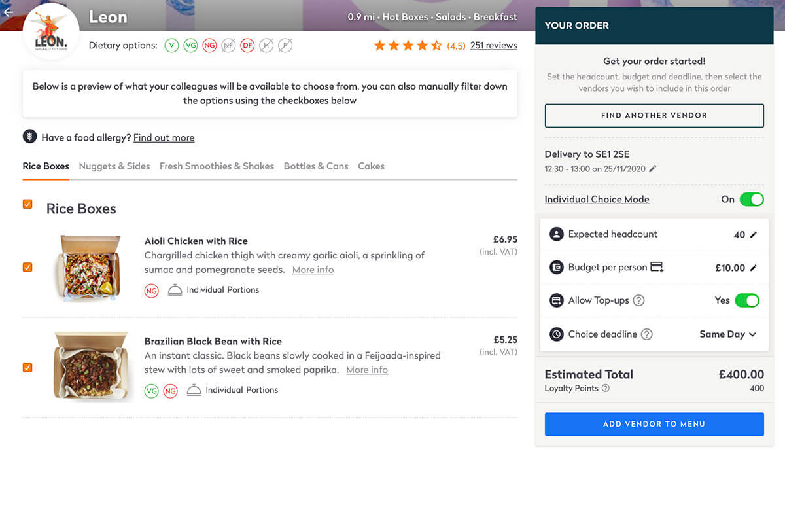Open Bottles & Cans tab
Viewport: 785px width, 532px height.
[316, 166]
